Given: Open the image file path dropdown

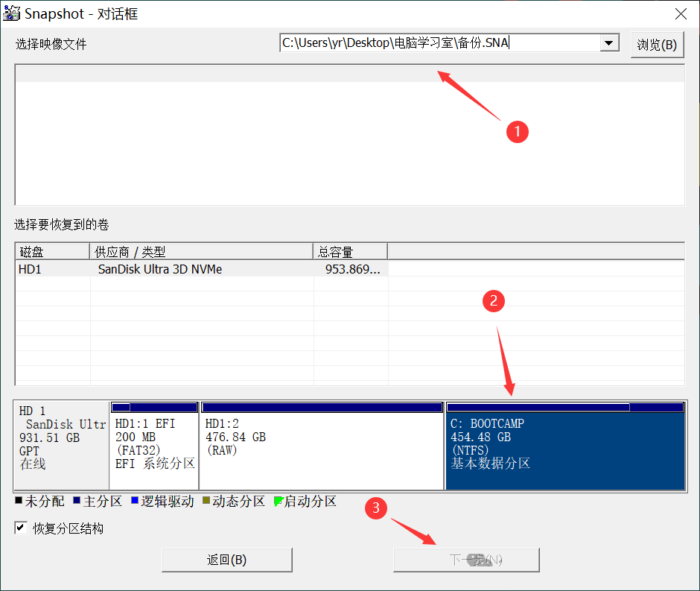Looking at the screenshot, I should click(610, 43).
